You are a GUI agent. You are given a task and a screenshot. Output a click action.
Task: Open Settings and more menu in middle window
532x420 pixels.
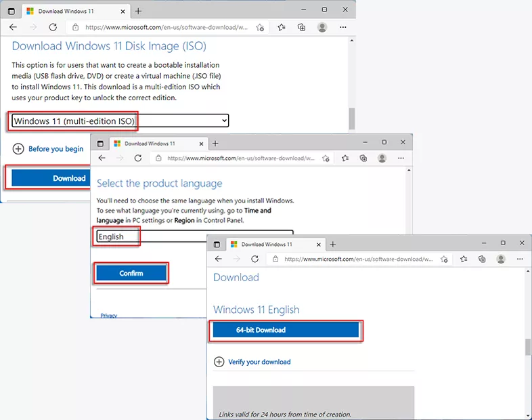[x=401, y=159]
